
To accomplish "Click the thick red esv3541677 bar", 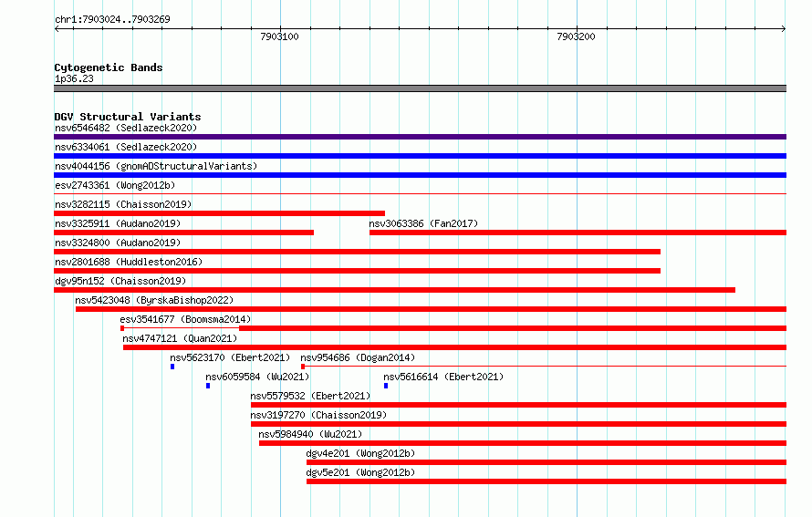I will [513, 328].
